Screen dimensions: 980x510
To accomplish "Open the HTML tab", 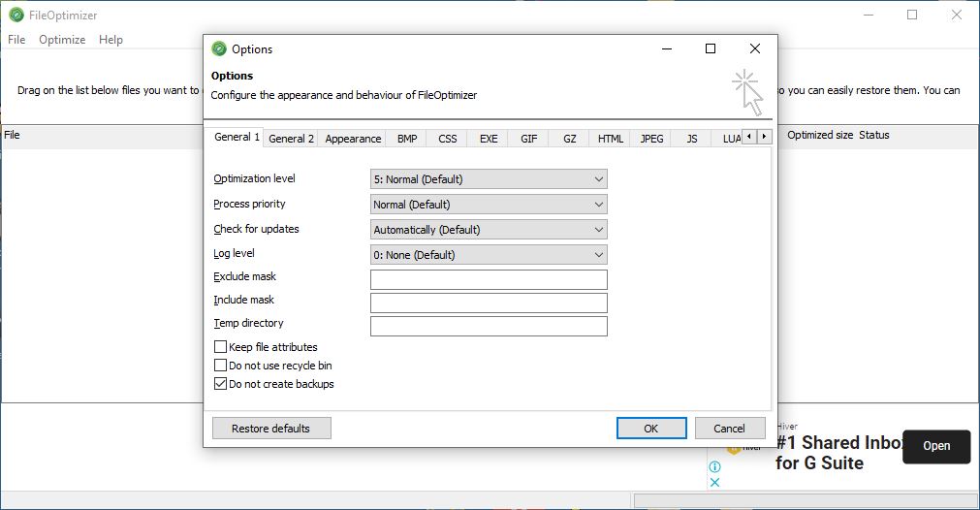I will pos(610,139).
